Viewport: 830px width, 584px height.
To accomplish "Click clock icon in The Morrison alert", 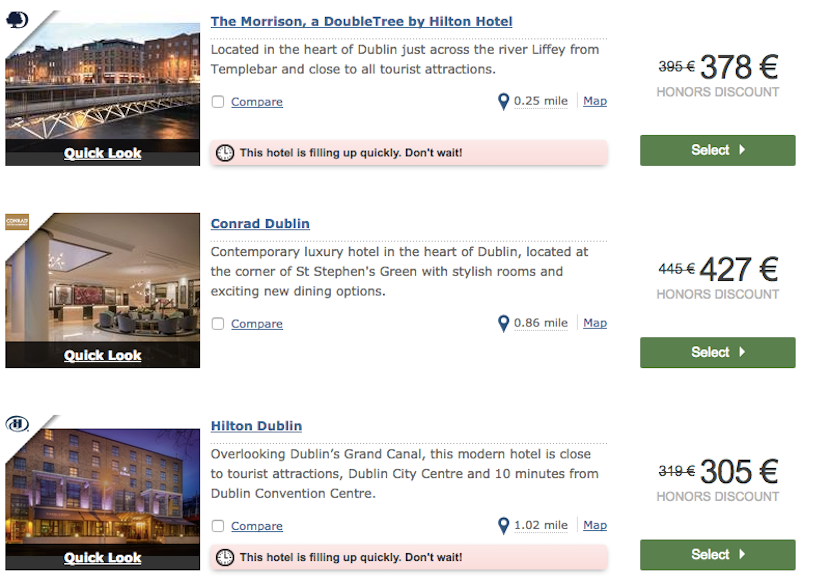I will point(225,153).
